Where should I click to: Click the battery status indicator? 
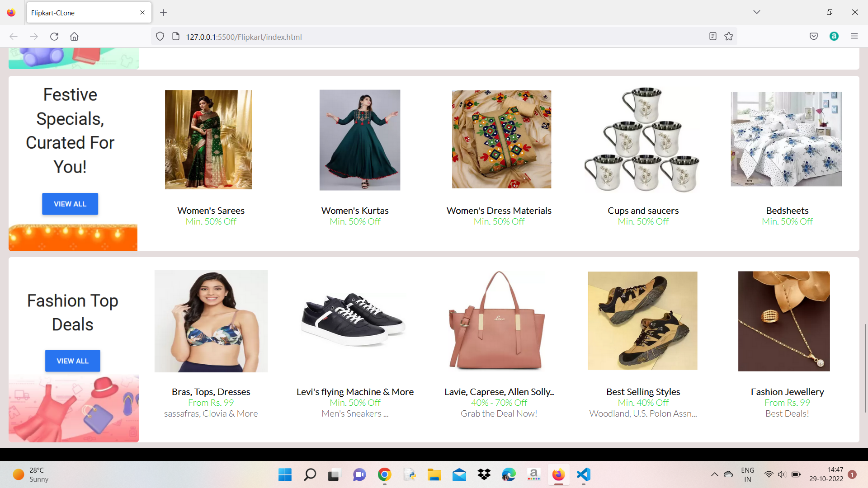795,475
